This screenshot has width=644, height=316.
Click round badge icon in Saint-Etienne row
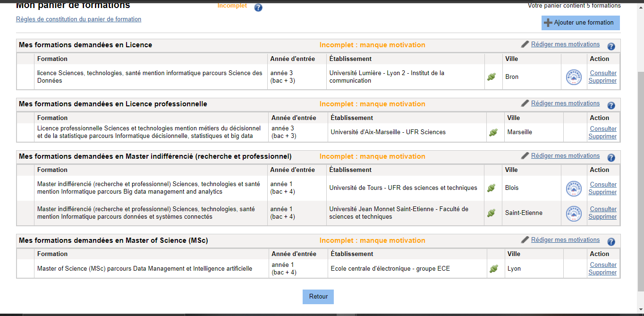574,213
